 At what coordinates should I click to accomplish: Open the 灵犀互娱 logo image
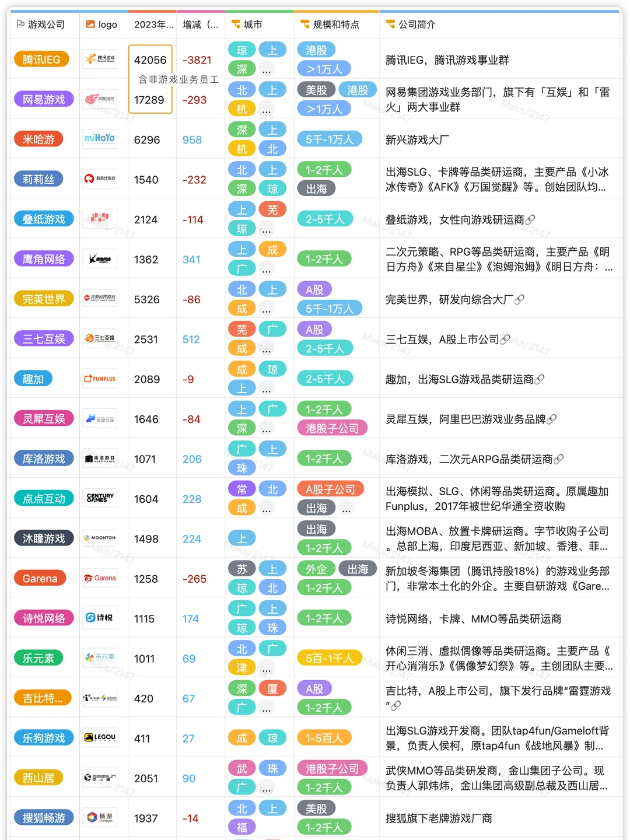[100, 419]
